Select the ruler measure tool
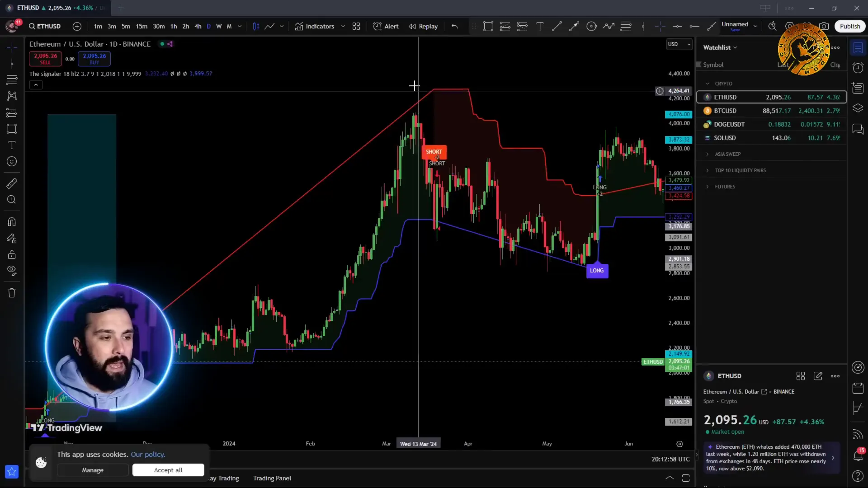This screenshot has width=868, height=488. 12,183
